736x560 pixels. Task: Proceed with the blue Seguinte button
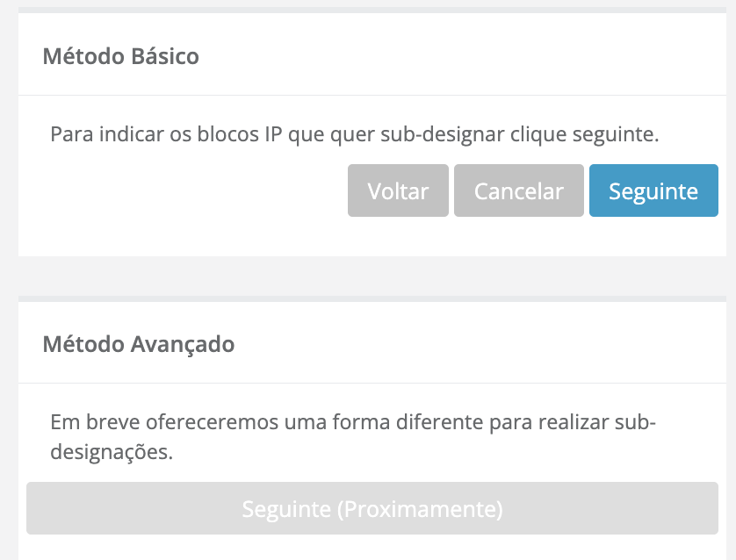coord(653,190)
